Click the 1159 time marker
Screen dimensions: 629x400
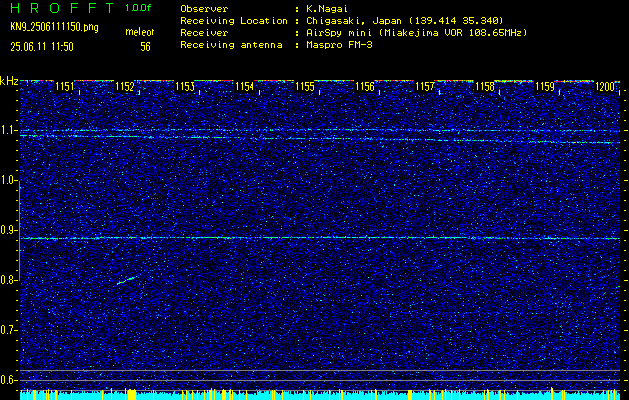tap(545, 86)
